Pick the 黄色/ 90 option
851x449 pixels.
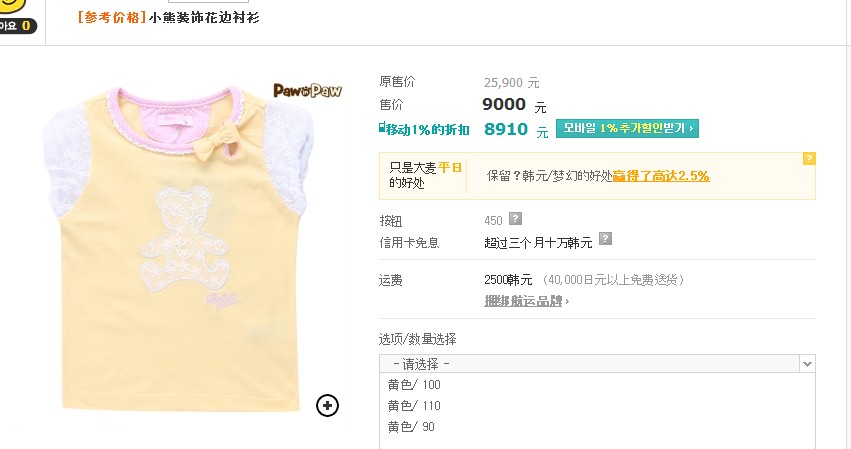click(411, 427)
